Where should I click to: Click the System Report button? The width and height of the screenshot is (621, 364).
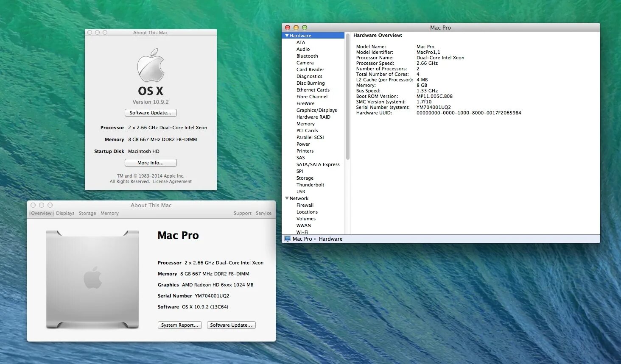point(180,325)
